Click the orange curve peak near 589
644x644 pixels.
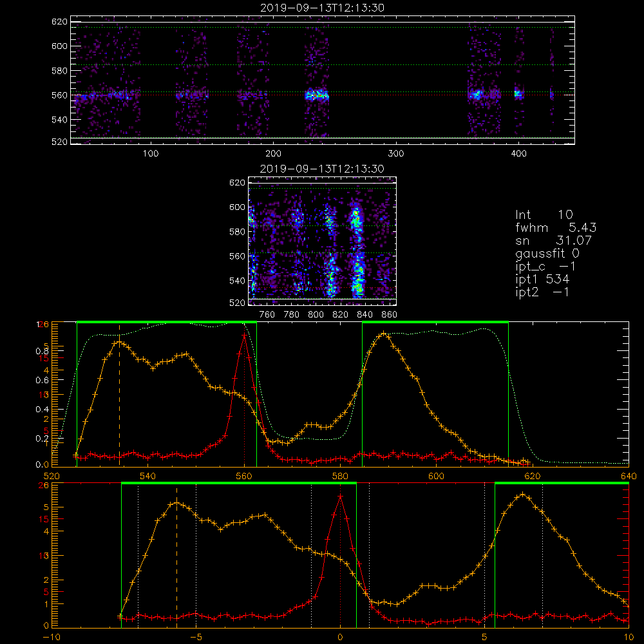384,334
